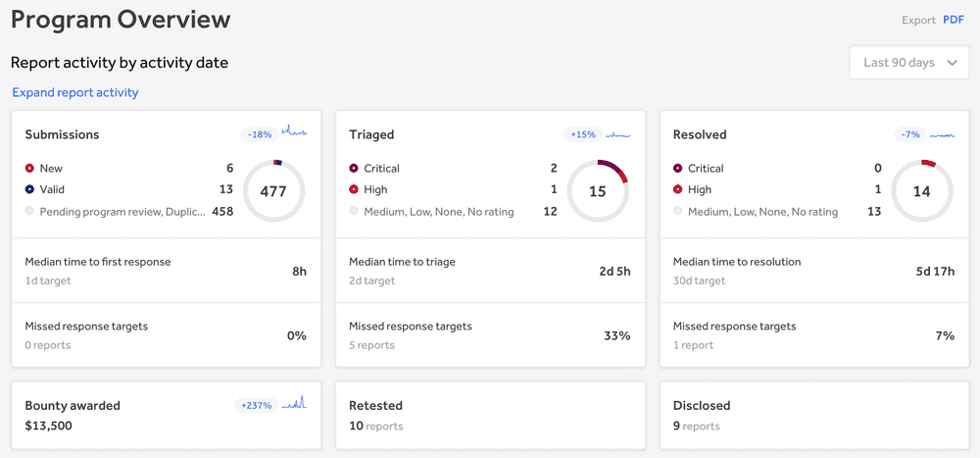Export the overview as PDF

tap(954, 20)
